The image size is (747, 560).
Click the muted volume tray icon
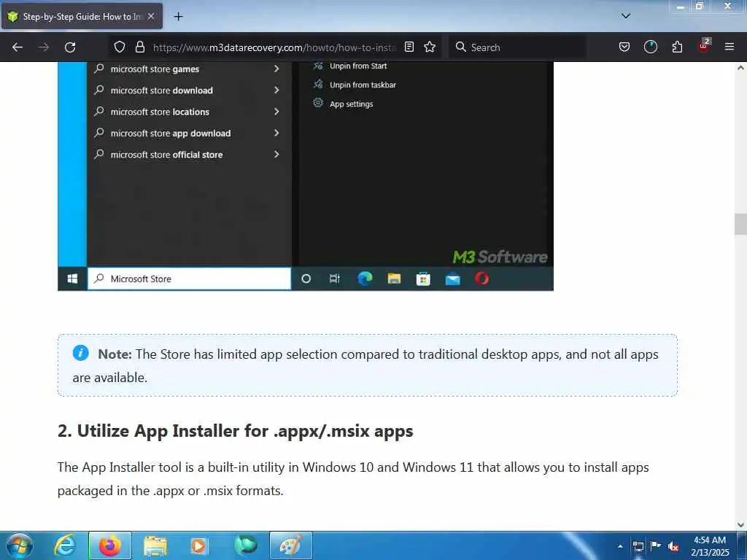[673, 547]
